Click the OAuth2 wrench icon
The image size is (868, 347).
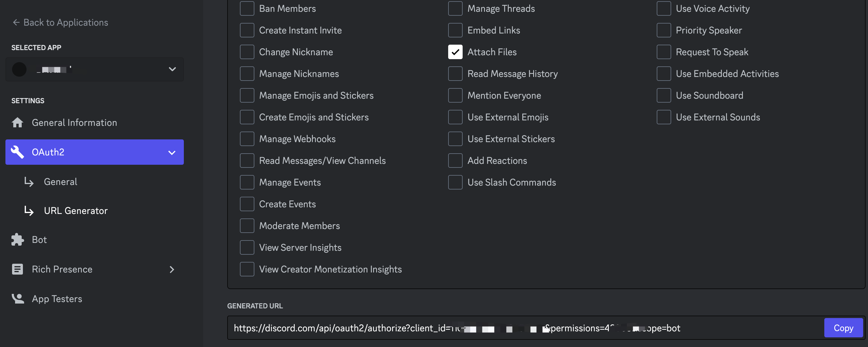(17, 152)
